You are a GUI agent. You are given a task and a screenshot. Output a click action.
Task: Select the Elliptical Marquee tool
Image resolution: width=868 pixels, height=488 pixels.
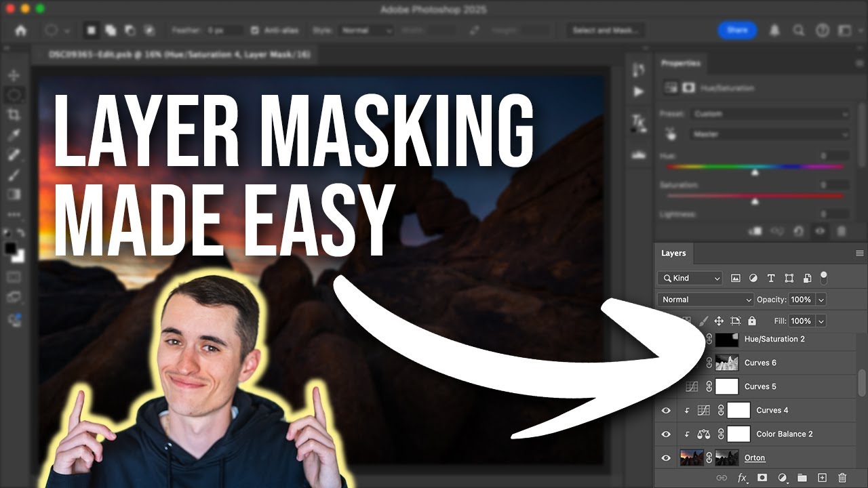coord(14,96)
